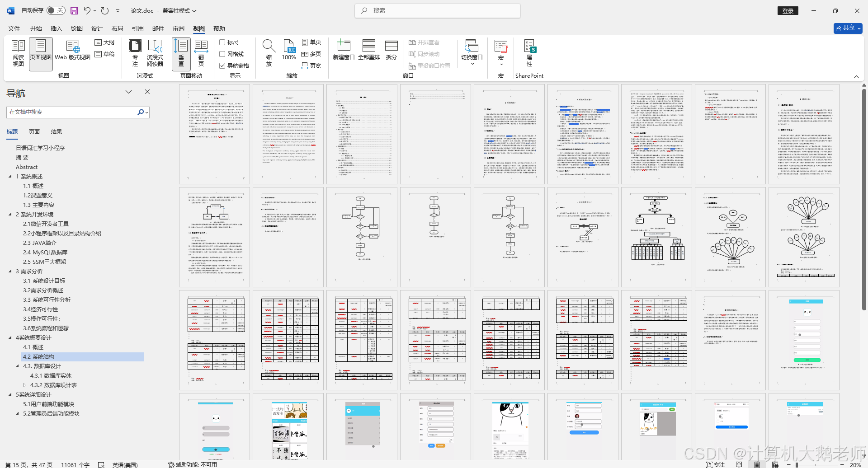Select 翻页 side-to-side page movement

tap(201, 53)
